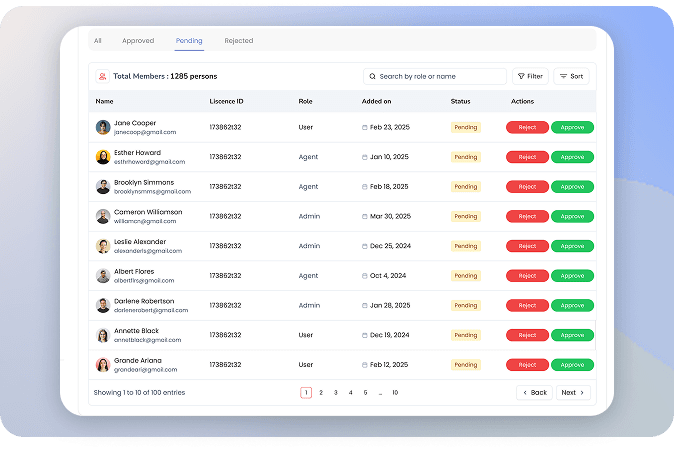Viewport: 674px width, 450px height.
Task: Reject Jane Cooper's request
Action: 527,127
